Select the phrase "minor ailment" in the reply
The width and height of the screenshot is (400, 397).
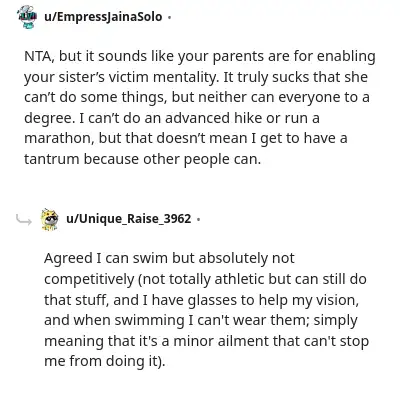point(221,341)
